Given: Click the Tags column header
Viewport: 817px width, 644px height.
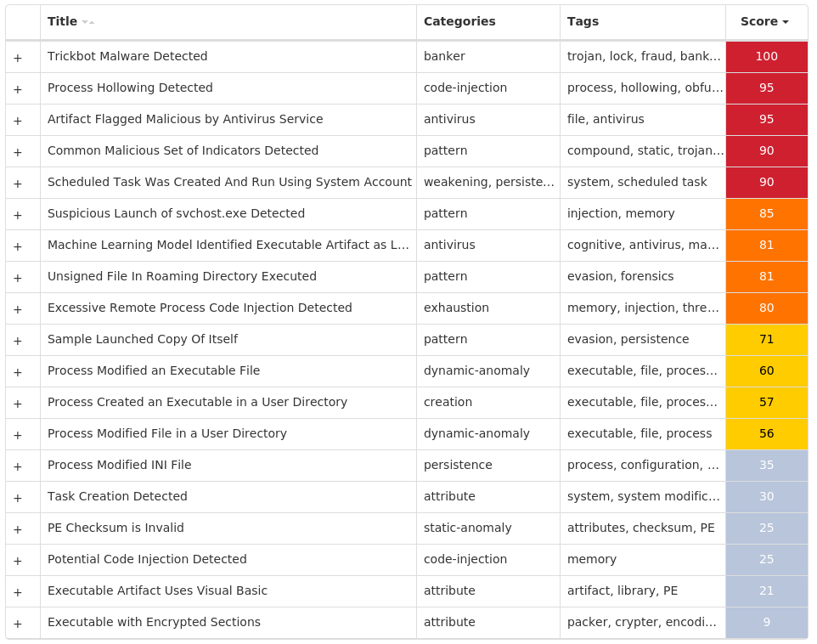Looking at the screenshot, I should (583, 21).
